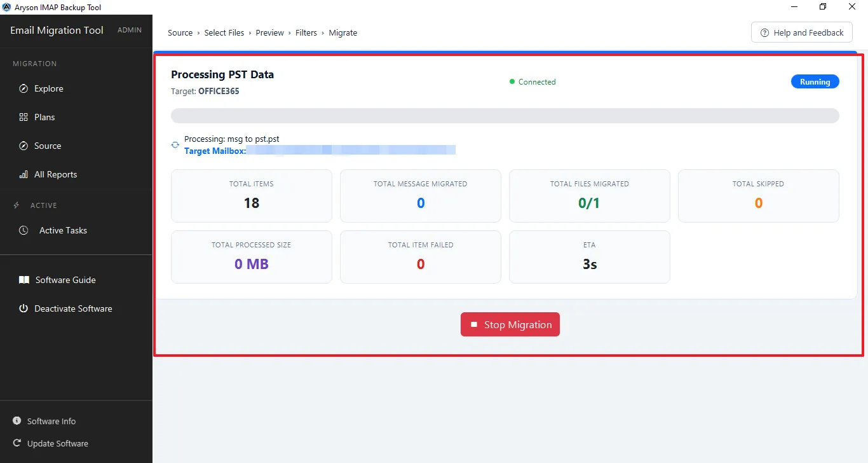The image size is (868, 463).
Task: Click the Software Info icon
Action: tap(17, 421)
